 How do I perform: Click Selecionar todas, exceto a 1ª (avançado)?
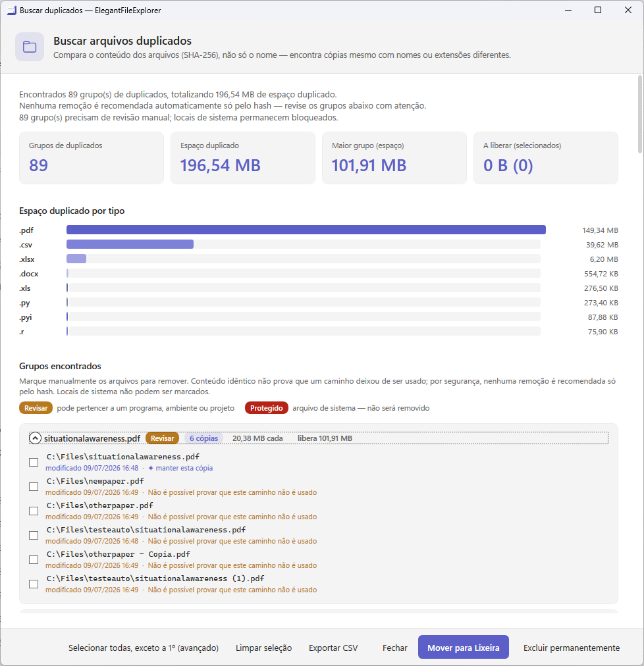click(x=144, y=648)
